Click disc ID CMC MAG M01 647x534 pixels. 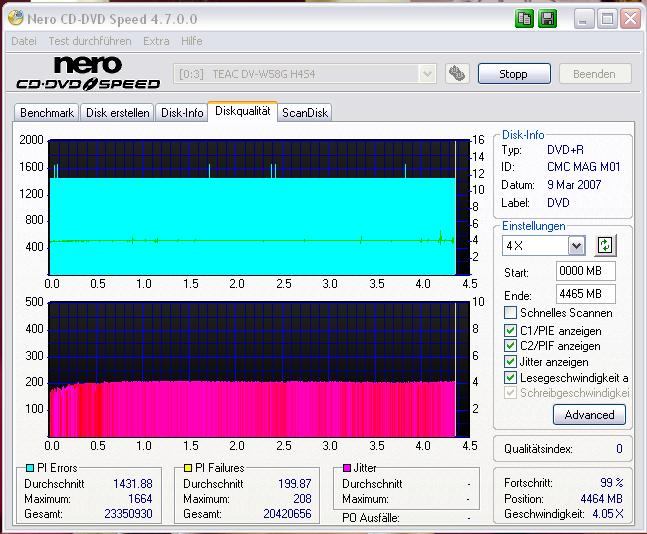point(583,167)
